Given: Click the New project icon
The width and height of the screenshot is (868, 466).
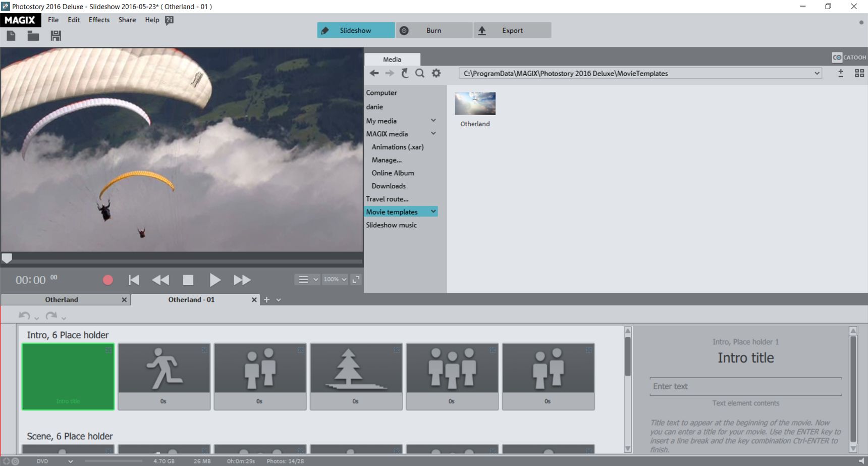Looking at the screenshot, I should pos(11,36).
